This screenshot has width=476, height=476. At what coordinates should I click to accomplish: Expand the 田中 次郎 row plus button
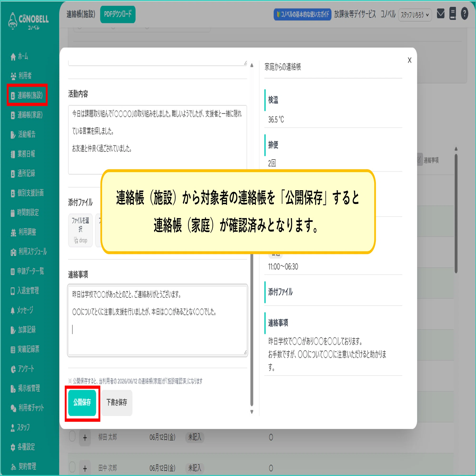[x=85, y=468]
